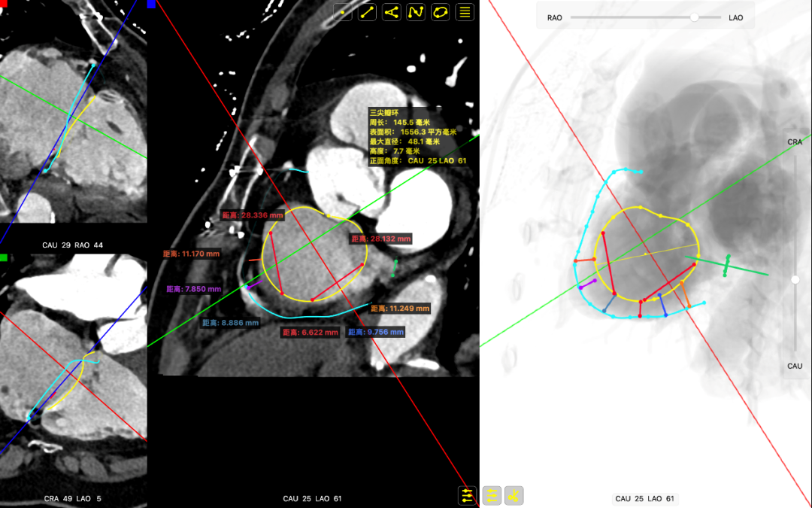
Task: Open adjustment sliders icon in 3D fluoroscopy view
Action: click(x=492, y=495)
